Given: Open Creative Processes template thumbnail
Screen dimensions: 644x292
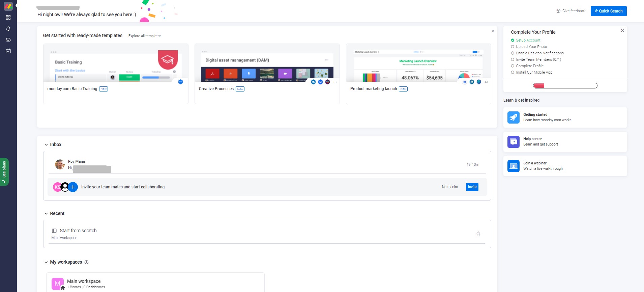Looking at the screenshot, I should tap(267, 63).
